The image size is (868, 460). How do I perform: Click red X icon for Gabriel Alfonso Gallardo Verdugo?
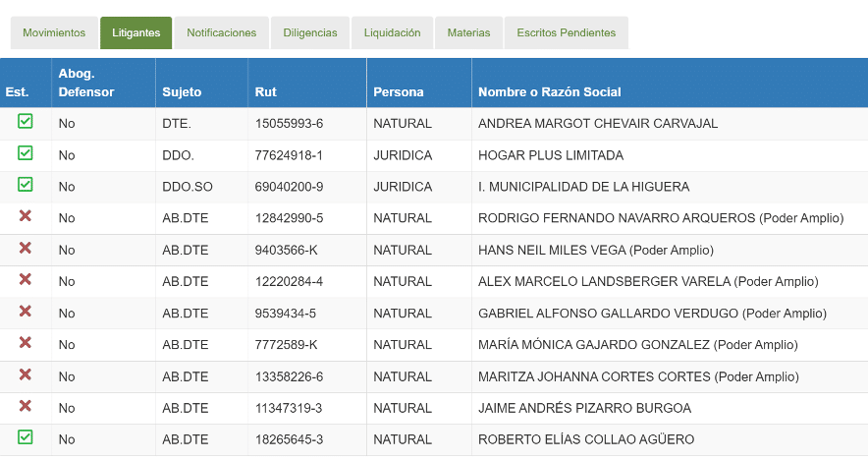coord(26,311)
